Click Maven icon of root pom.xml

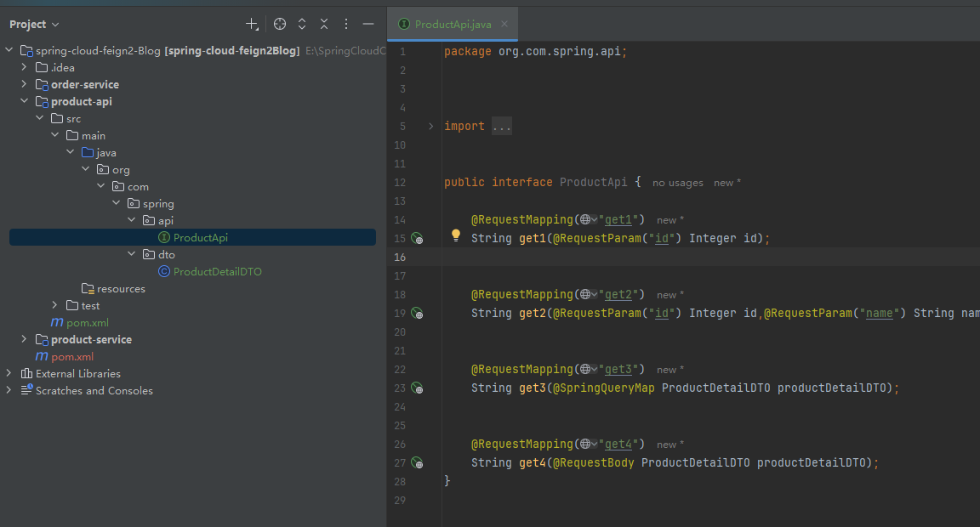click(42, 356)
